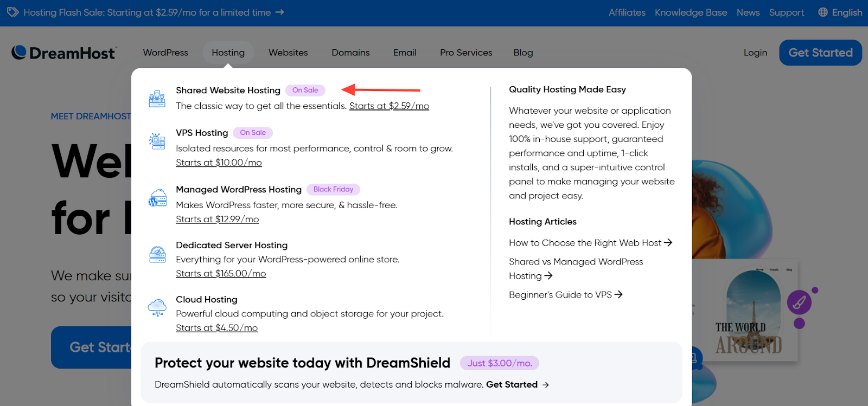This screenshot has width=868, height=406.
Task: Click the purple paintbrush icon
Action: point(799,302)
